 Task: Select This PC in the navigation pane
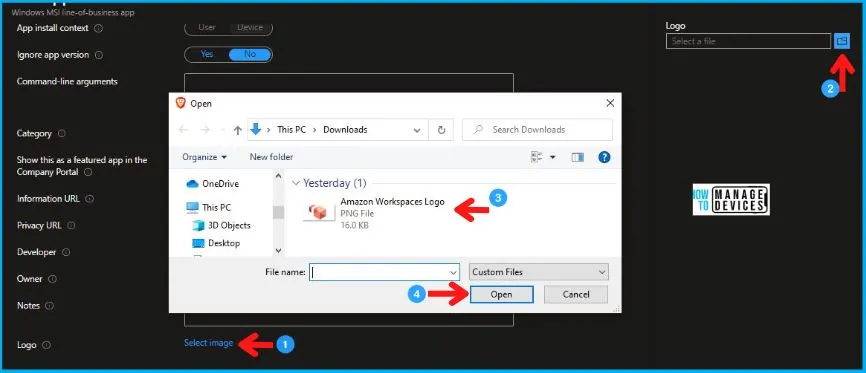point(209,208)
